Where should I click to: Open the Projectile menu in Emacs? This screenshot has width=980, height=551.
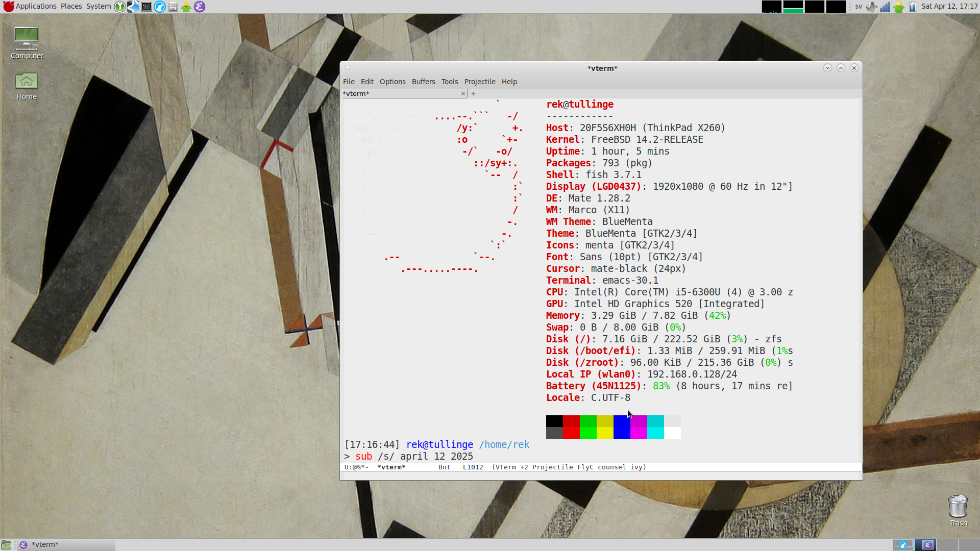pyautogui.click(x=479, y=82)
